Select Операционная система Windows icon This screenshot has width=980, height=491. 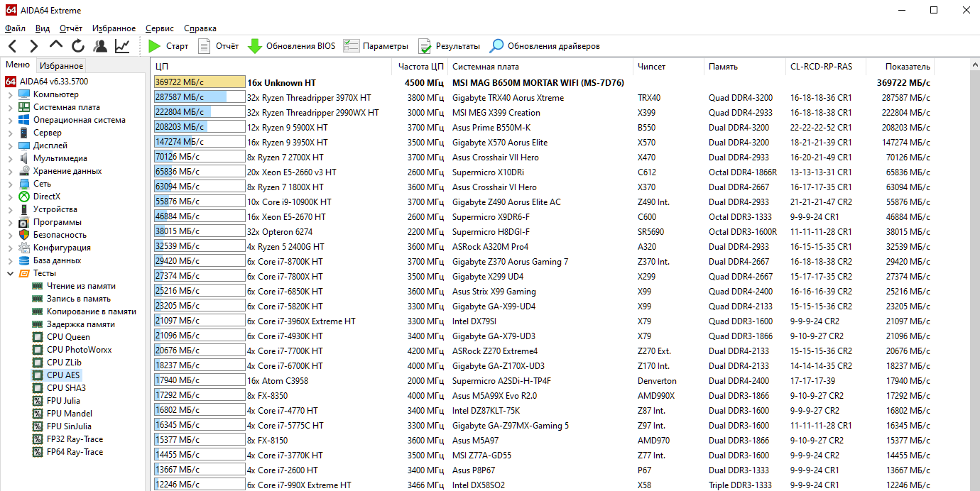[25, 120]
